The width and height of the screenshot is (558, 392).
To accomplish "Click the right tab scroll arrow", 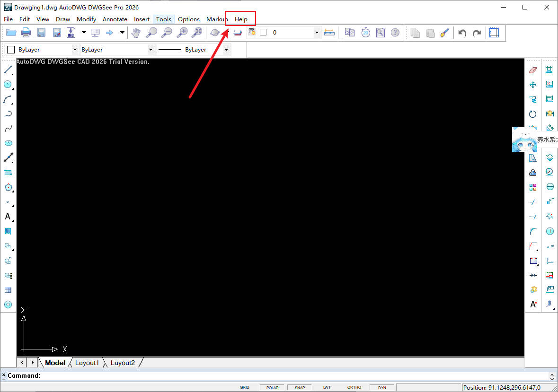I will (x=32, y=363).
